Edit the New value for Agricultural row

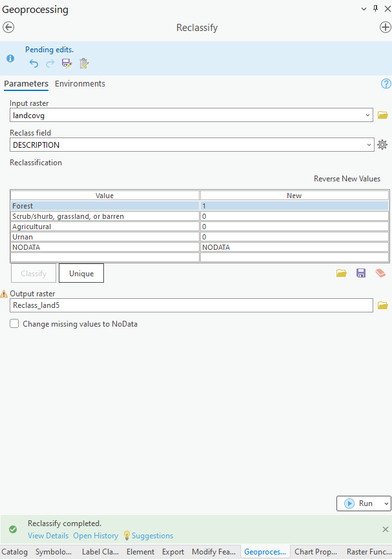[294, 227]
